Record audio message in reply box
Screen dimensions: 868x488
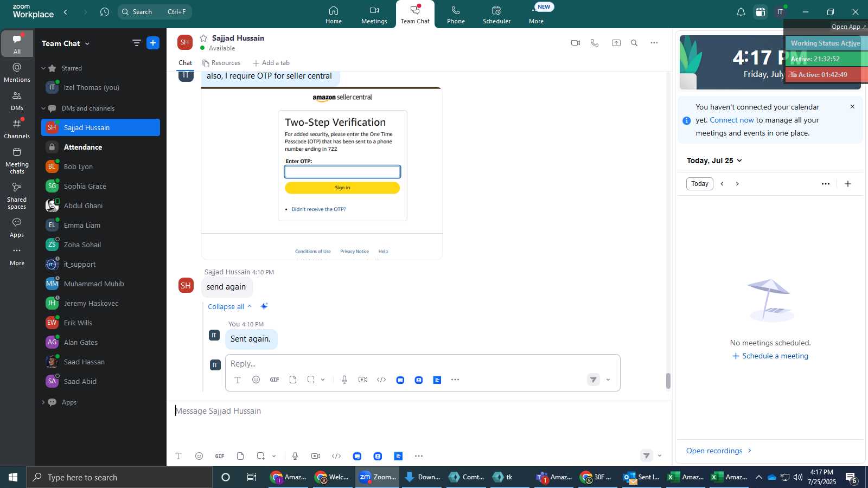[344, 380]
